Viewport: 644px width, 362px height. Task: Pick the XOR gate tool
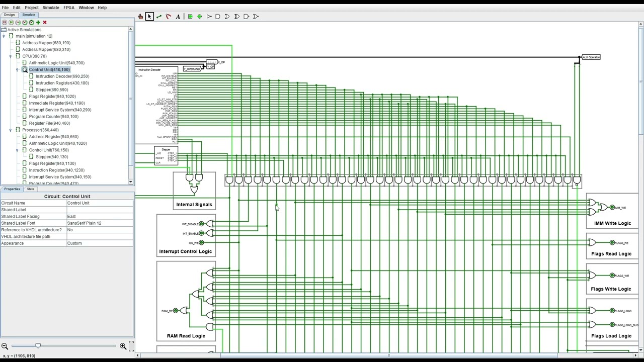(237, 17)
